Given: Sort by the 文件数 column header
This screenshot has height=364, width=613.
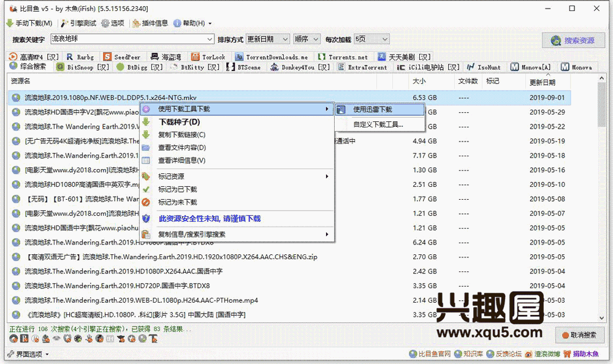Looking at the screenshot, I should tap(468, 82).
